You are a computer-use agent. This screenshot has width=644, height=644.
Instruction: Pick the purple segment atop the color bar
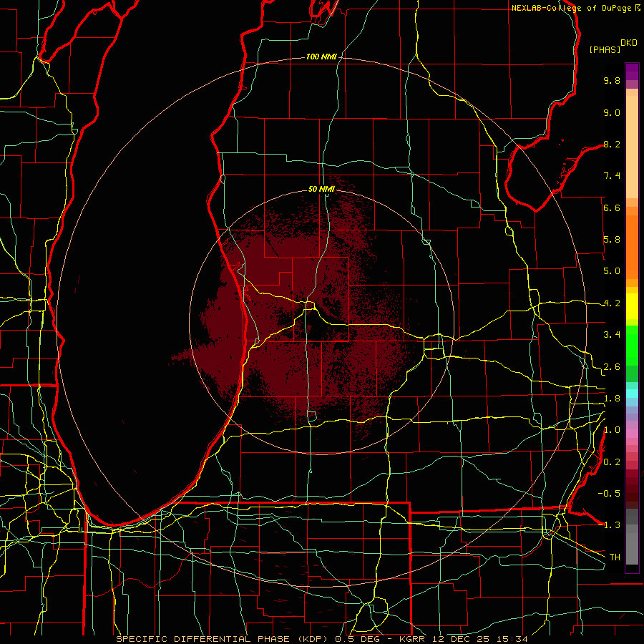pos(632,72)
